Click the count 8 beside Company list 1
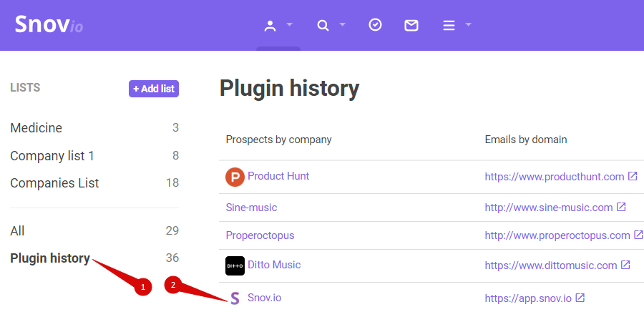Image resolution: width=644 pixels, height=312 pixels. coord(175,155)
